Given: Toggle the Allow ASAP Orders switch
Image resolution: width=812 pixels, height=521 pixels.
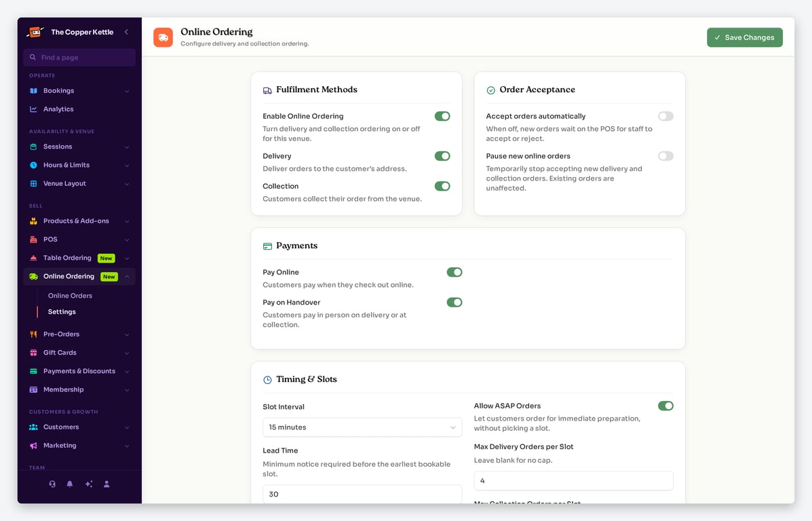Looking at the screenshot, I should pos(665,406).
